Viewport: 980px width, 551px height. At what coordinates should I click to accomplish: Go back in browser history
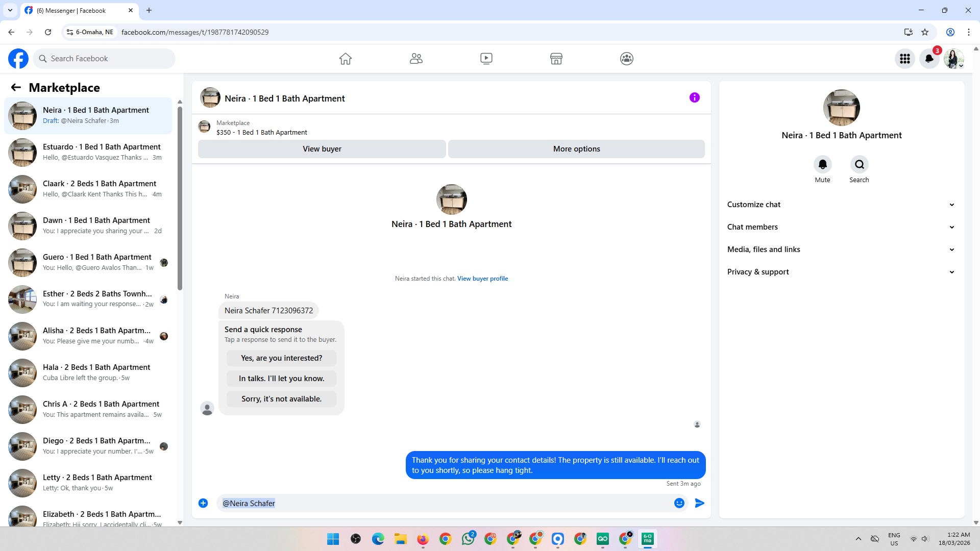pos(11,32)
